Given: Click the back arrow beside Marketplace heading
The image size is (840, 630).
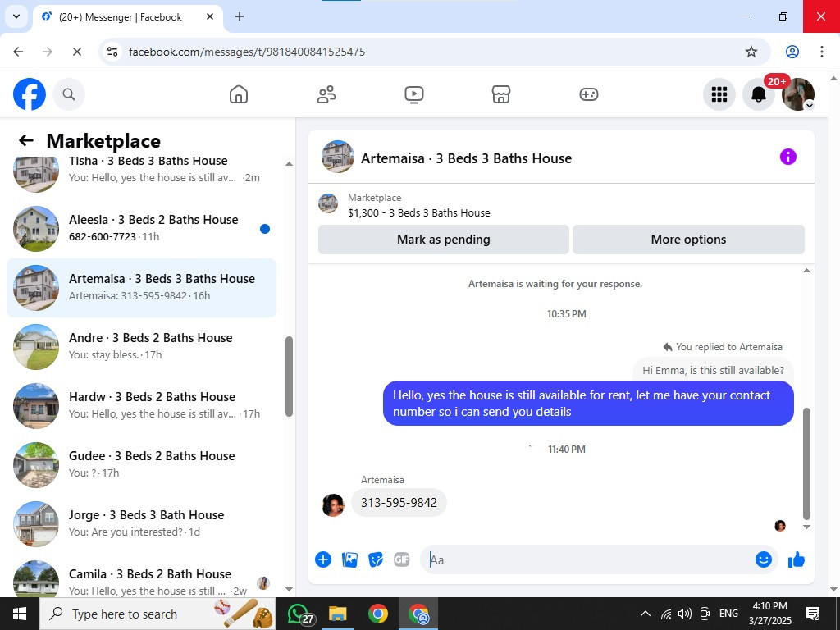Looking at the screenshot, I should [25, 140].
